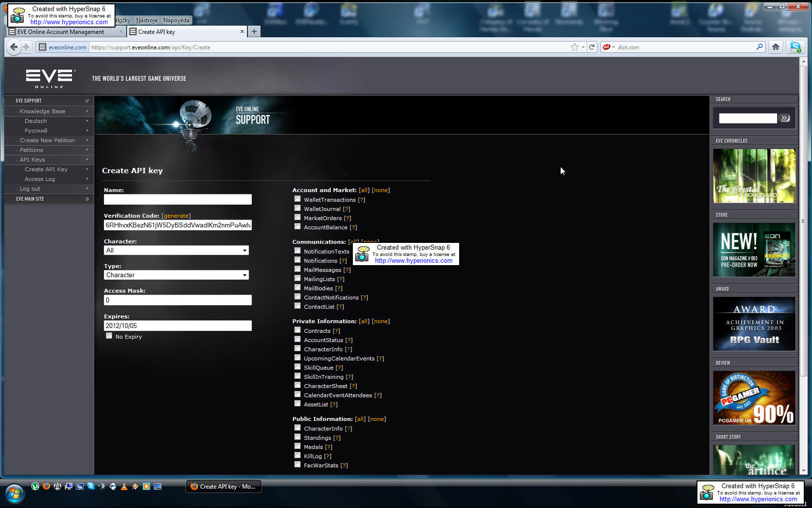Click the Expires date field

pyautogui.click(x=178, y=326)
